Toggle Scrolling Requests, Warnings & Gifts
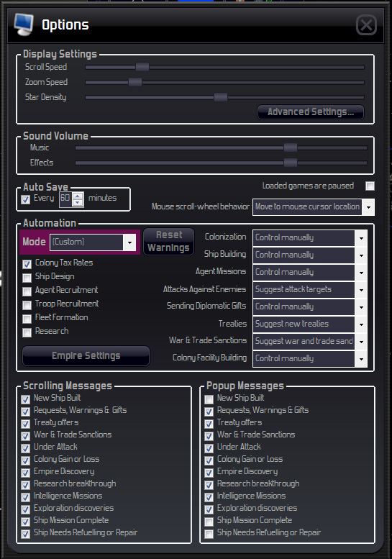 (x=25, y=412)
